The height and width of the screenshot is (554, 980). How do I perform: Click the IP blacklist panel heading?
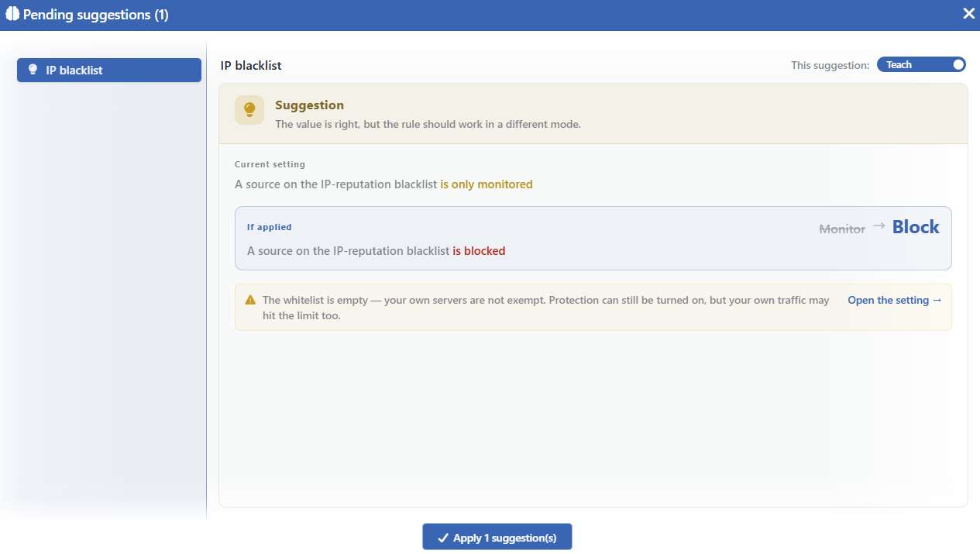click(251, 66)
